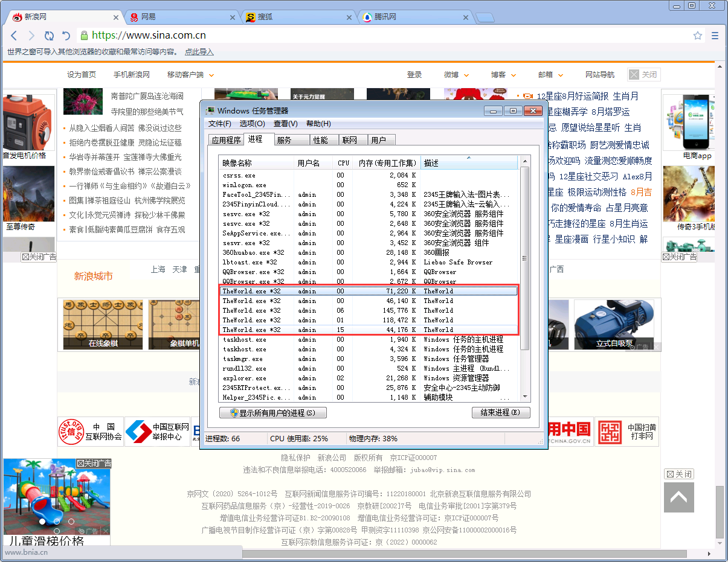Expand the 微博 dropdown arrow

click(466, 75)
